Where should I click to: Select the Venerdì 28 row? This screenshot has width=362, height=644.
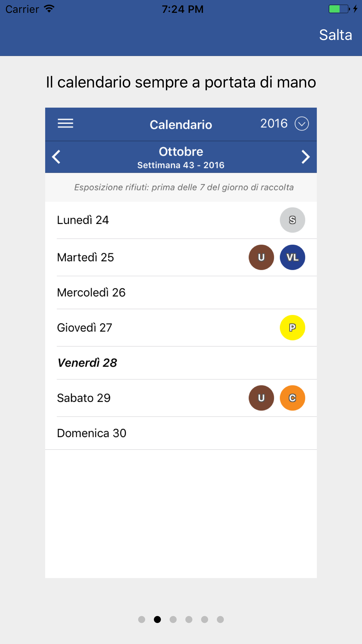pos(181,363)
